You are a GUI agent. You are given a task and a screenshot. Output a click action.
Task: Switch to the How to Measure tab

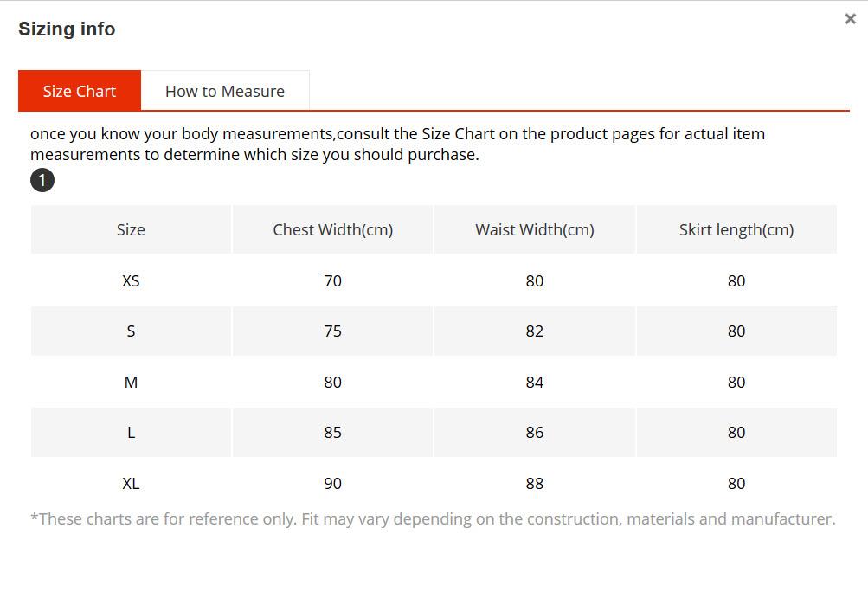click(224, 91)
